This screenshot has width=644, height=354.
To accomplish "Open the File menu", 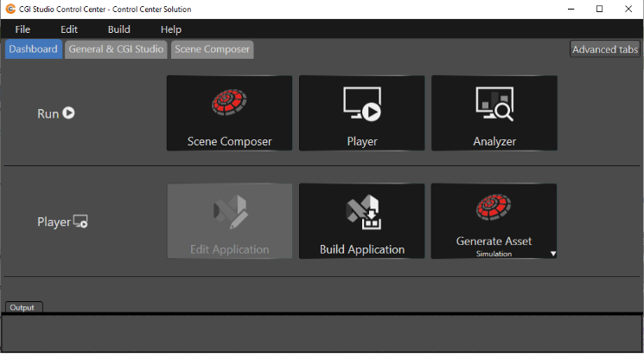I will 22,29.
